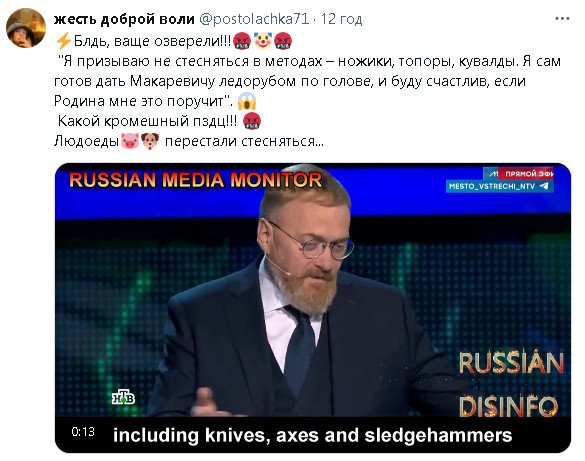Open the author's profile avatar
Viewport: 585px width, 461px height.
(26, 28)
